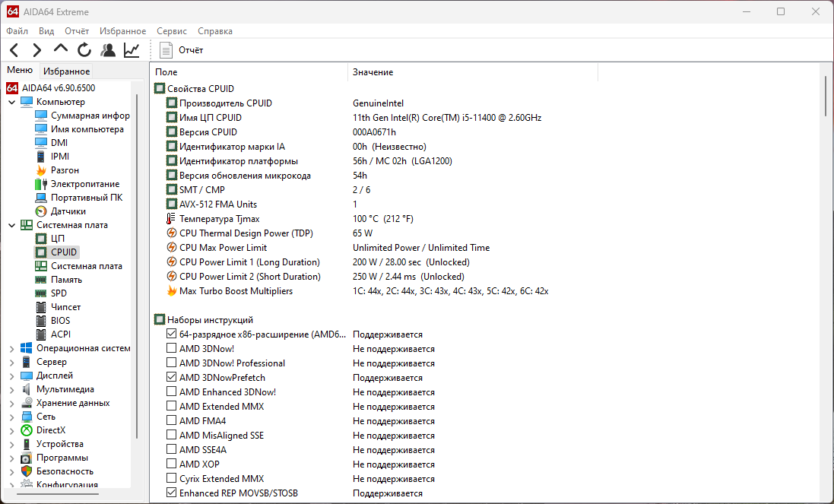The width and height of the screenshot is (834, 504).
Task: Click the Enhanced REP MOVSB/STOSB checkbox
Action: (171, 493)
